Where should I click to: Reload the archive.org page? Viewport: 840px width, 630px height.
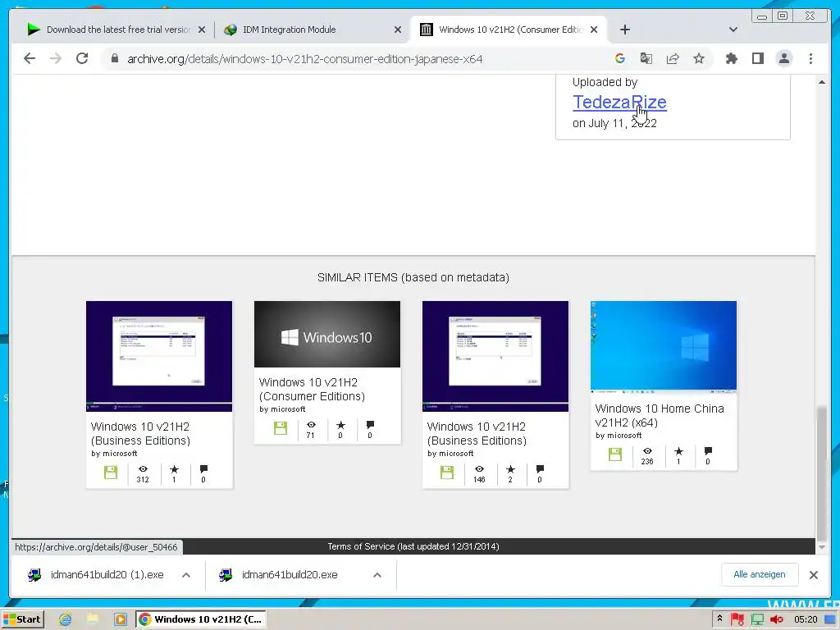coord(81,58)
